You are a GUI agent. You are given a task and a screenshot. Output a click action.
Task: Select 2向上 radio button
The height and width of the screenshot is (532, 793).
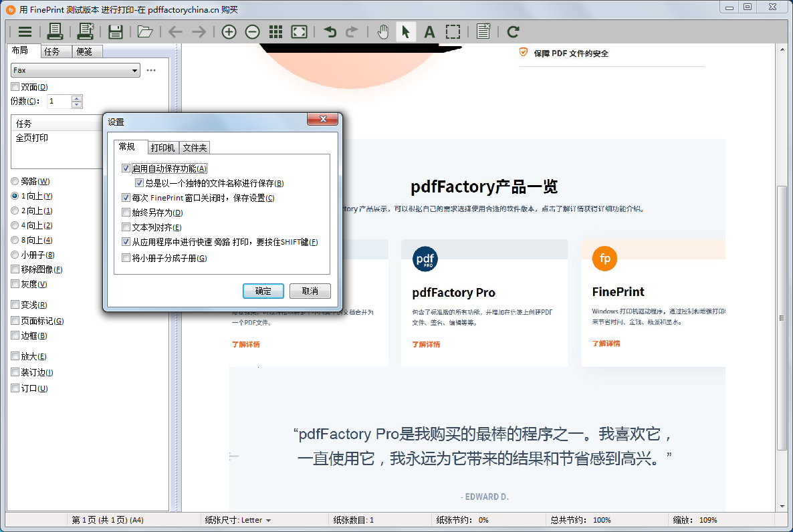[x=15, y=211]
